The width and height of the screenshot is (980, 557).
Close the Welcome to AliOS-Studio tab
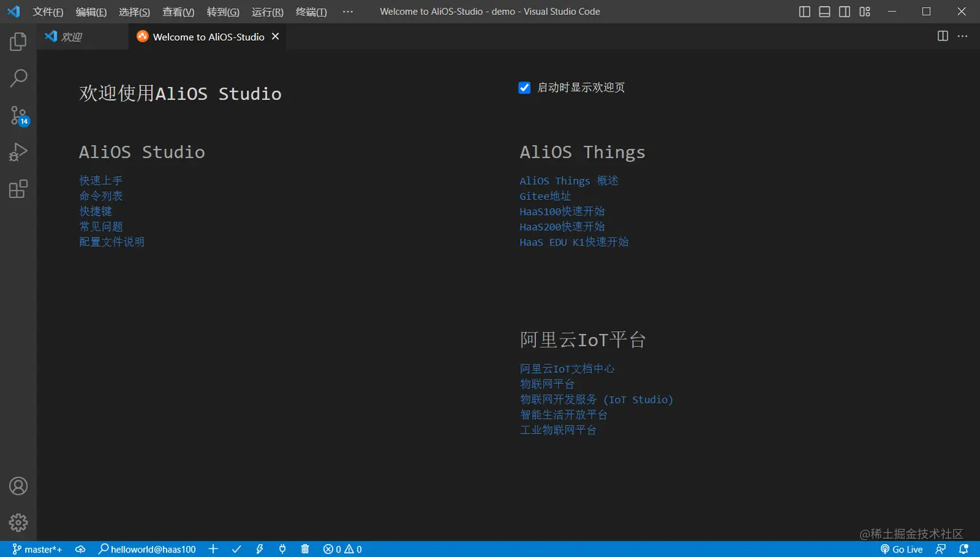[275, 36]
